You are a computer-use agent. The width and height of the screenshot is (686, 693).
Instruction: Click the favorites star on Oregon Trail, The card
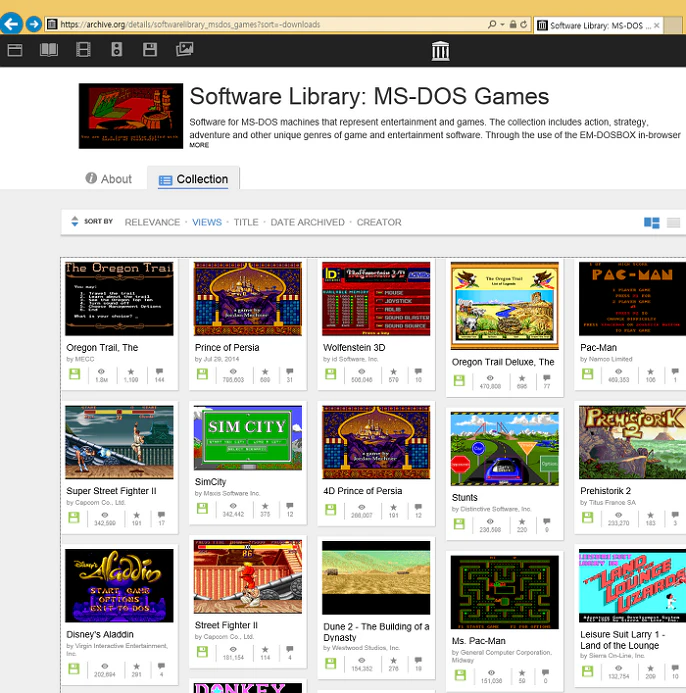[x=131, y=372]
